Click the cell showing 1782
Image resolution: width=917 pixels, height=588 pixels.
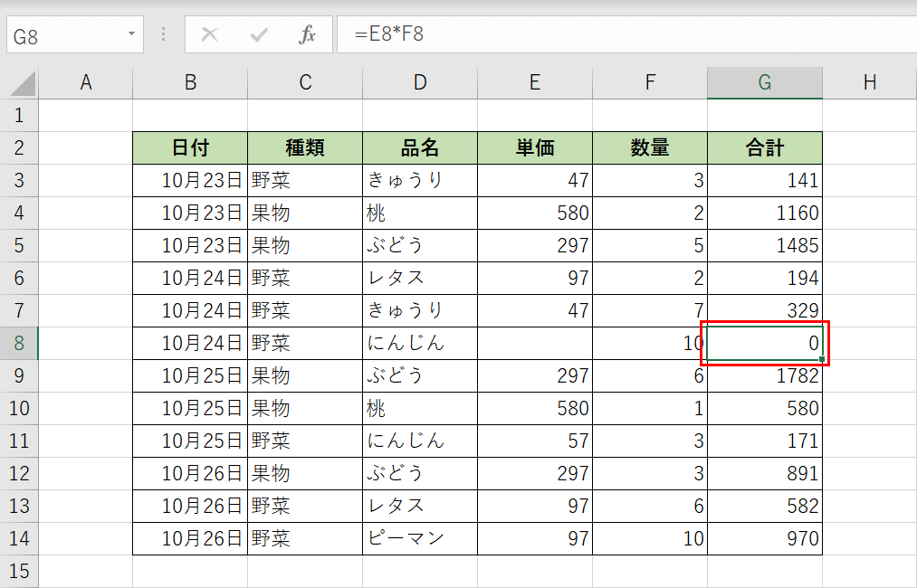765,375
